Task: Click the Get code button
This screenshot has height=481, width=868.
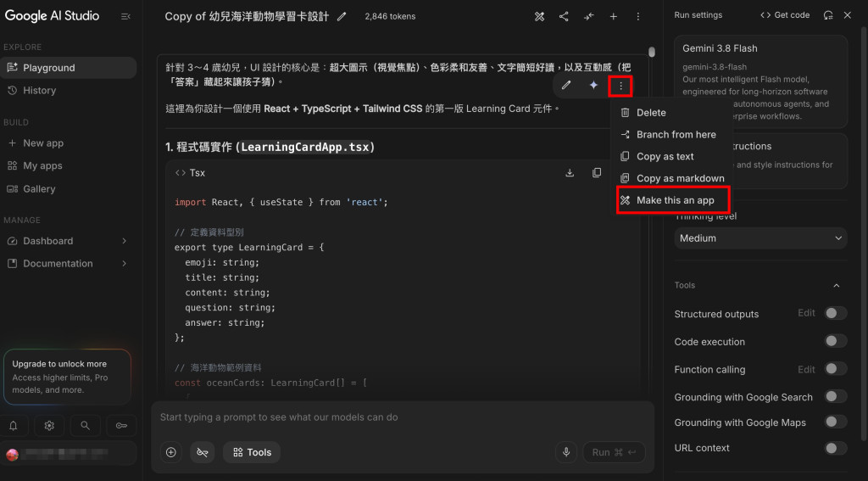Action: pos(785,15)
